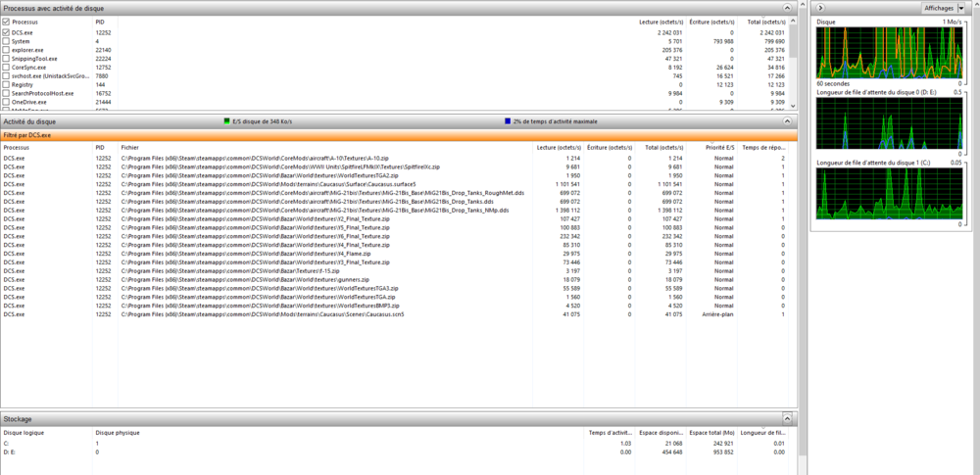Screen dimensions: 980x475
Task: Click the Arrière-plan priority value
Action: point(718,315)
